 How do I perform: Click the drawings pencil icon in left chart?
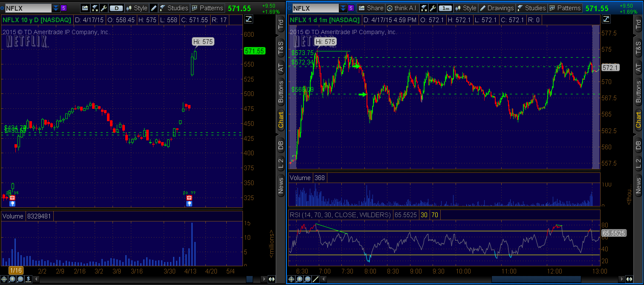(x=153, y=8)
